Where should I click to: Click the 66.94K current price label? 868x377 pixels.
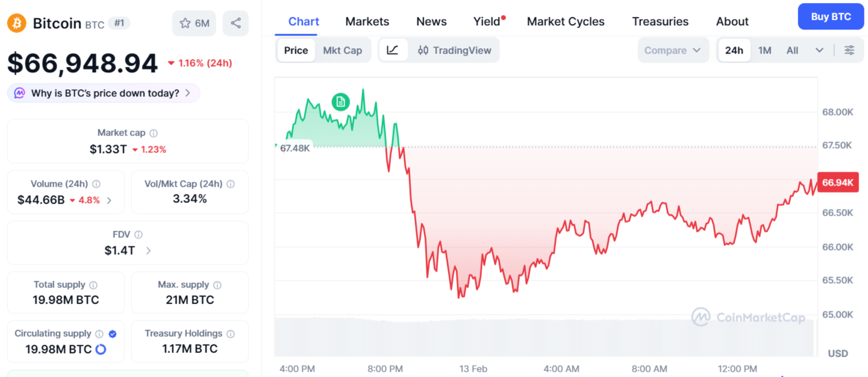click(x=837, y=182)
